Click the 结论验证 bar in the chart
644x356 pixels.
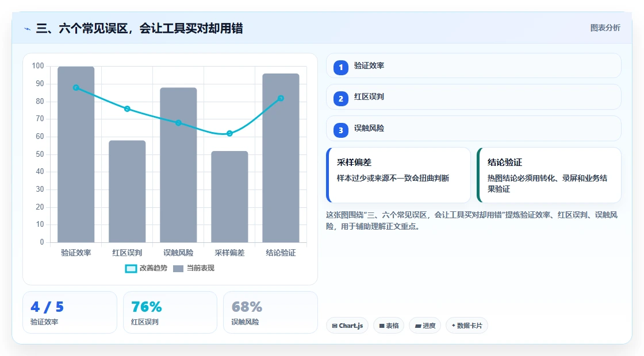click(281, 158)
